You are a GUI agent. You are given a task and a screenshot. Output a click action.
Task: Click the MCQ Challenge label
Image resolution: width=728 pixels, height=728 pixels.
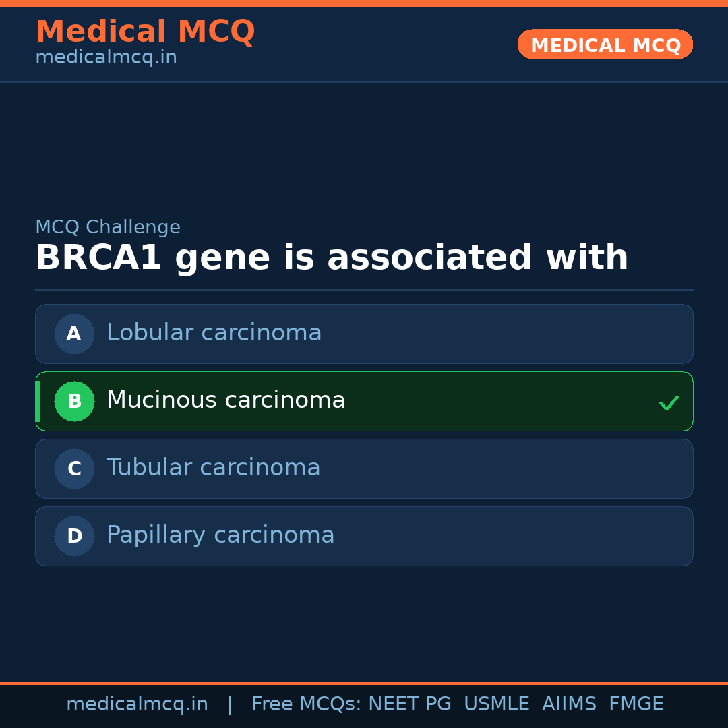click(x=107, y=228)
